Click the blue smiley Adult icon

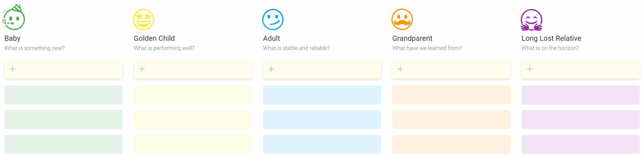[x=273, y=19]
